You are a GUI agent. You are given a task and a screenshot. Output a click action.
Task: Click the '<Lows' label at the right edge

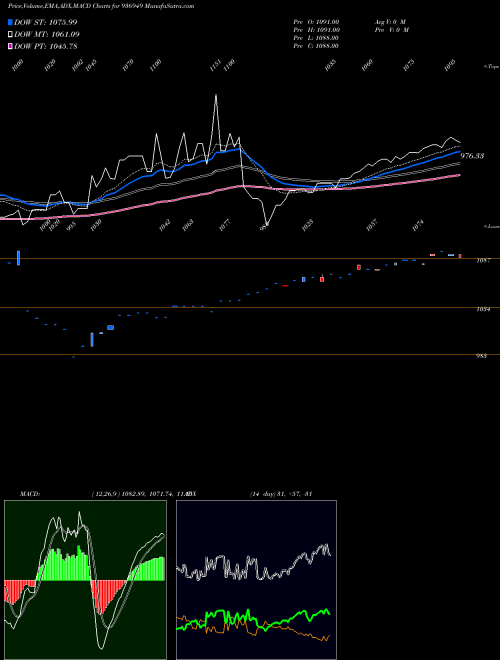pos(492,226)
